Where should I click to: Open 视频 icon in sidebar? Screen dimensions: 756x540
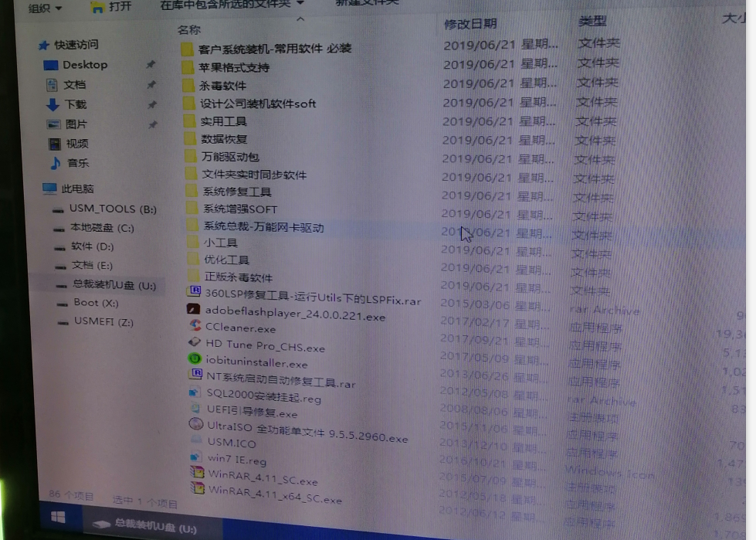pyautogui.click(x=55, y=144)
